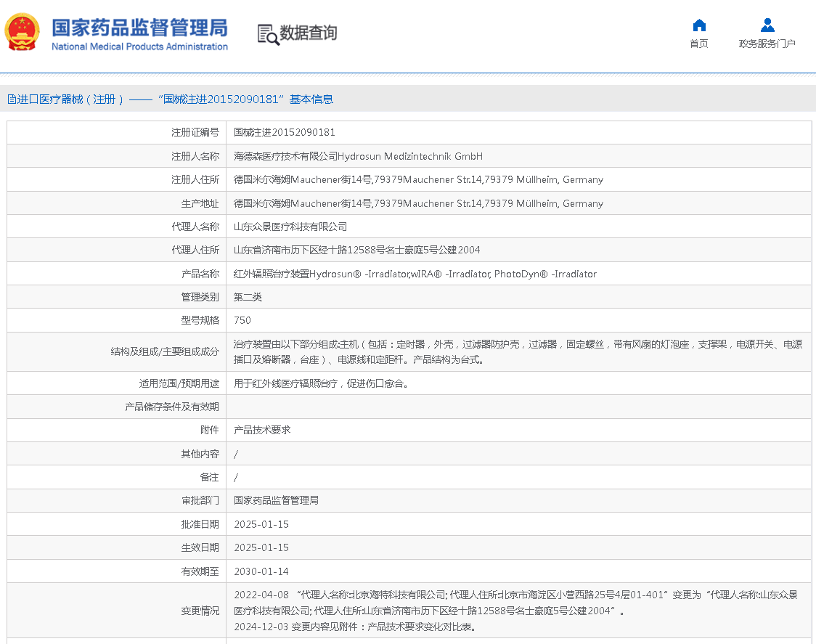The image size is (816, 644).
Task: Click the 生效日期 label
Action: point(200,547)
